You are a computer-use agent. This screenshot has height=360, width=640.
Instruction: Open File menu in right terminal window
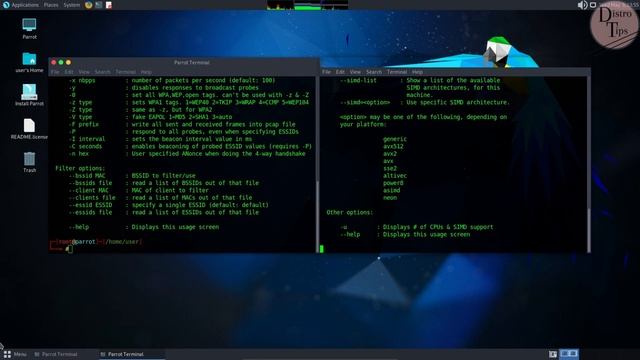click(x=327, y=72)
